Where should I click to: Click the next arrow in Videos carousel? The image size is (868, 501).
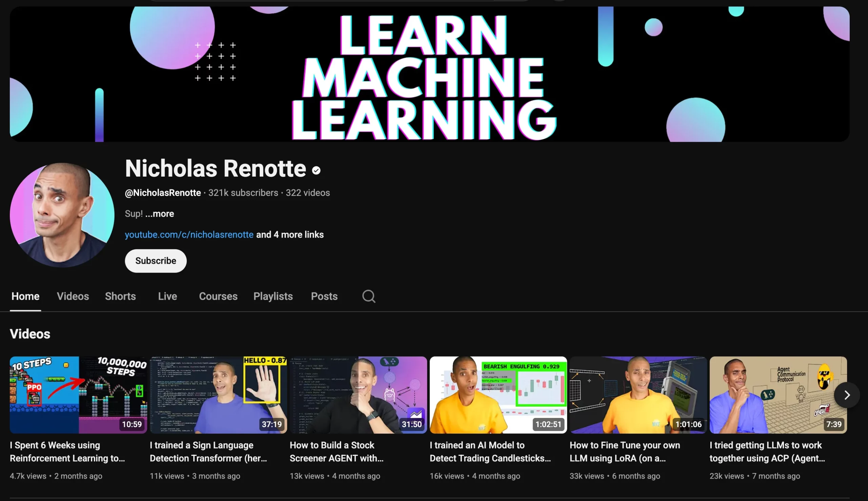point(847,395)
